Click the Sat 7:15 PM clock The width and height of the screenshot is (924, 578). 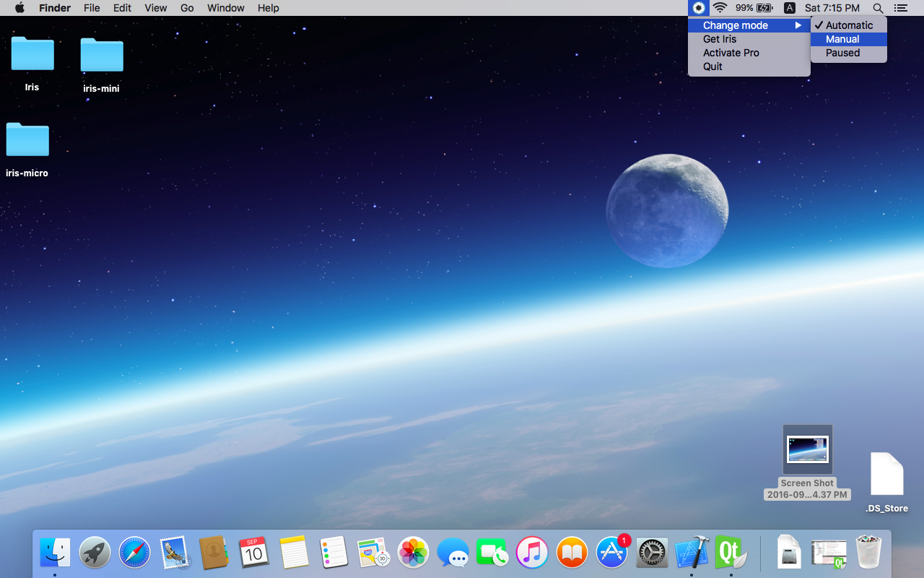point(832,8)
